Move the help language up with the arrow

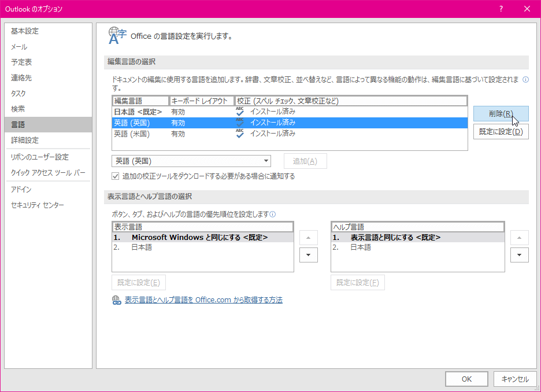pyautogui.click(x=519, y=238)
